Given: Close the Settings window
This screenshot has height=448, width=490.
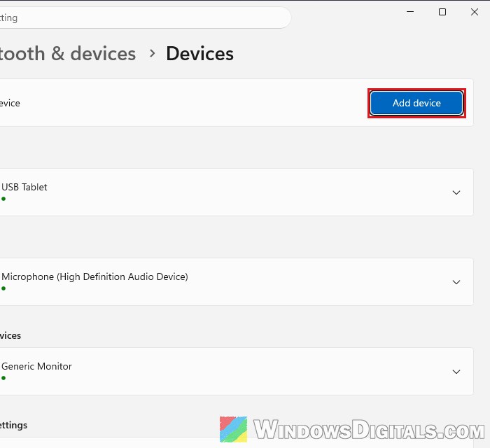Looking at the screenshot, I should 475,12.
